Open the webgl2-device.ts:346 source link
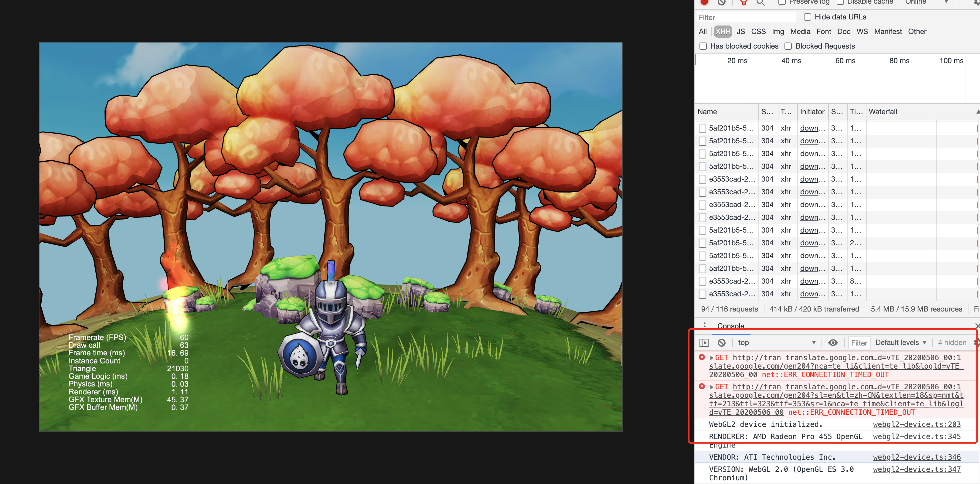 pos(917,457)
